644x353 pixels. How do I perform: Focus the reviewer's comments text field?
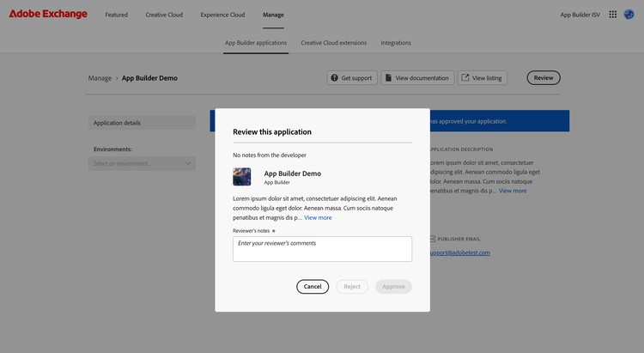point(322,249)
